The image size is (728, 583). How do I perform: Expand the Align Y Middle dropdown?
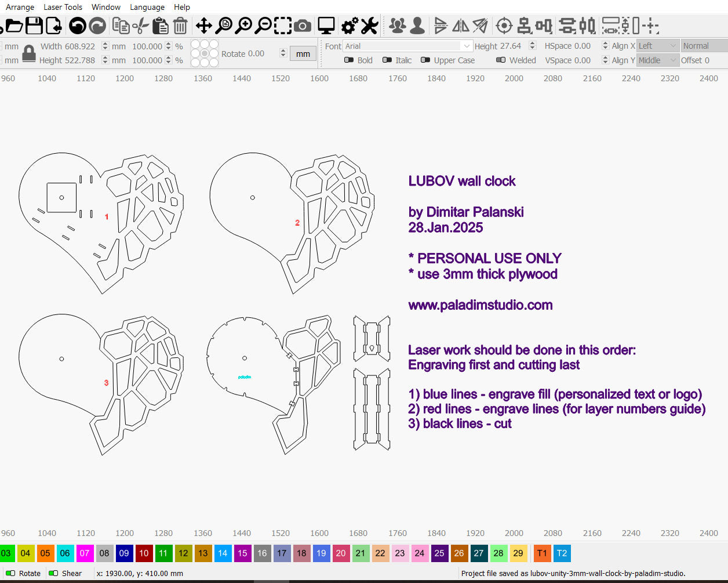[657, 60]
